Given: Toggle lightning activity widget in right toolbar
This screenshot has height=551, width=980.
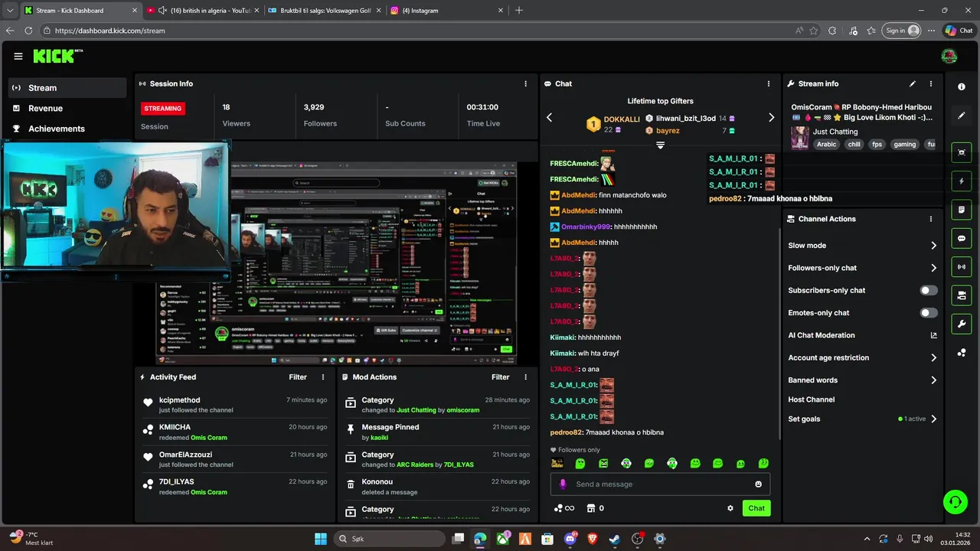Looking at the screenshot, I should click(x=962, y=181).
